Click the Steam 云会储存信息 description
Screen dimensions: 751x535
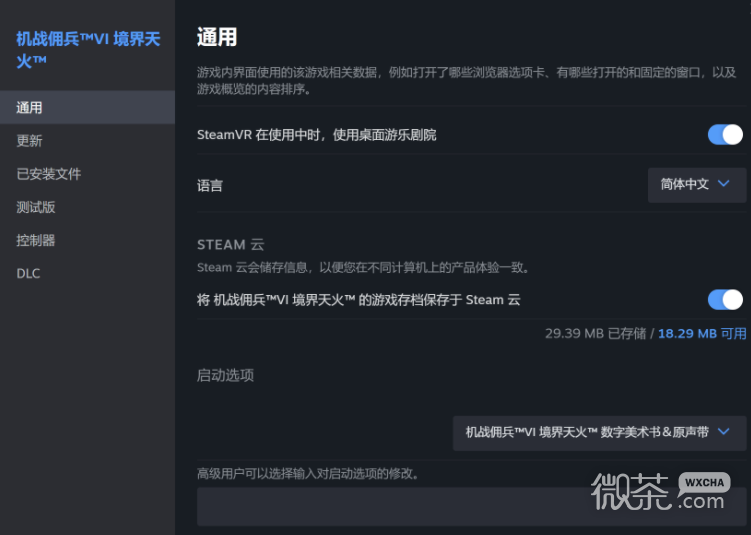(364, 267)
